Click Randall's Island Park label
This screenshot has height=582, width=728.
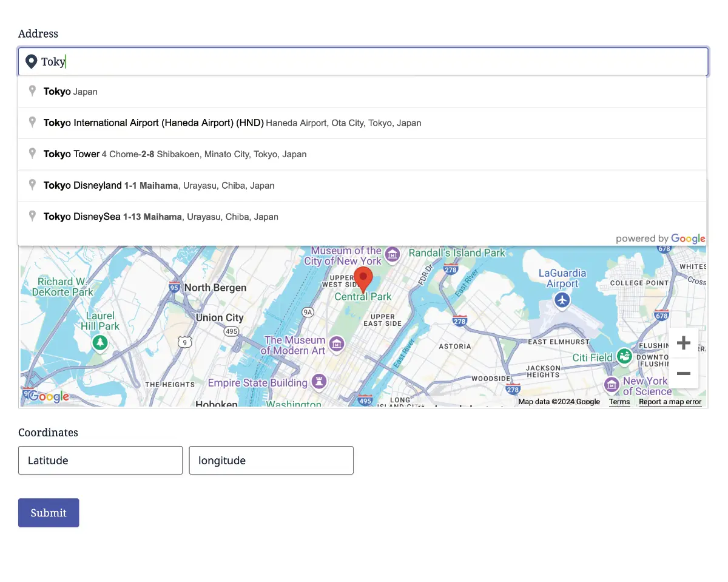tap(457, 252)
